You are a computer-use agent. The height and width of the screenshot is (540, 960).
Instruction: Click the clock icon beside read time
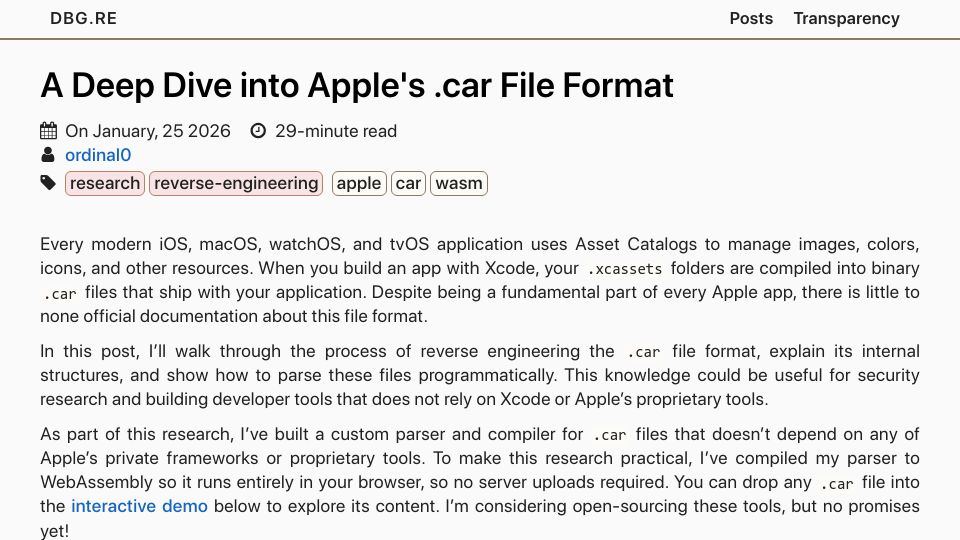[258, 131]
